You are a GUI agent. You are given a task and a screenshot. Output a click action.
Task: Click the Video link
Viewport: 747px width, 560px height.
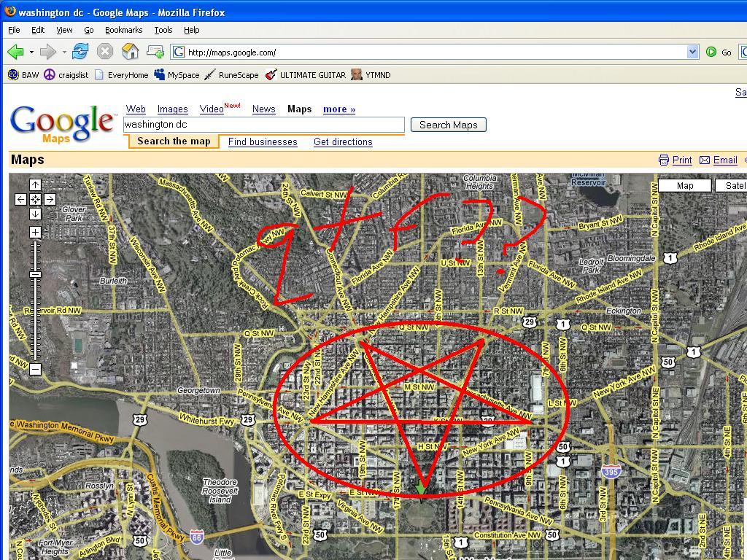point(212,109)
